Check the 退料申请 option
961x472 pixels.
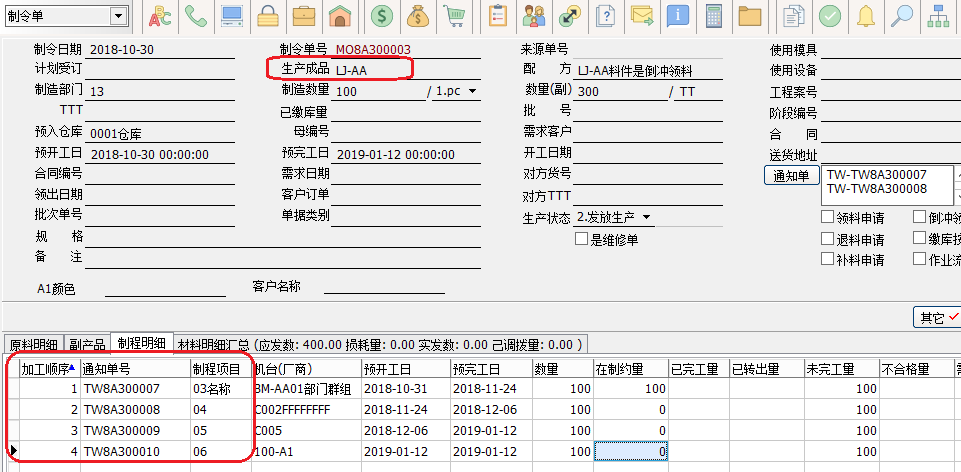[x=827, y=239]
